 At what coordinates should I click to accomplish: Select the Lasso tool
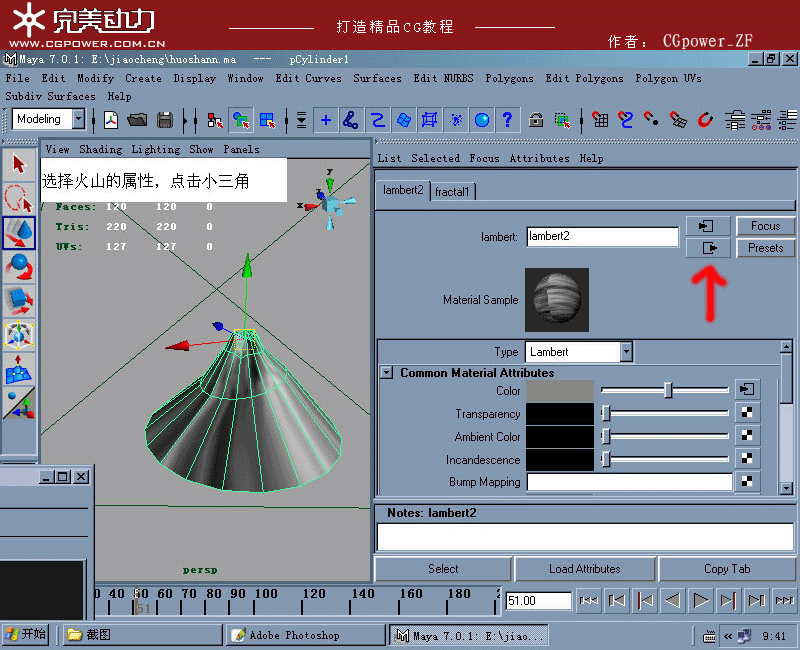(19, 199)
